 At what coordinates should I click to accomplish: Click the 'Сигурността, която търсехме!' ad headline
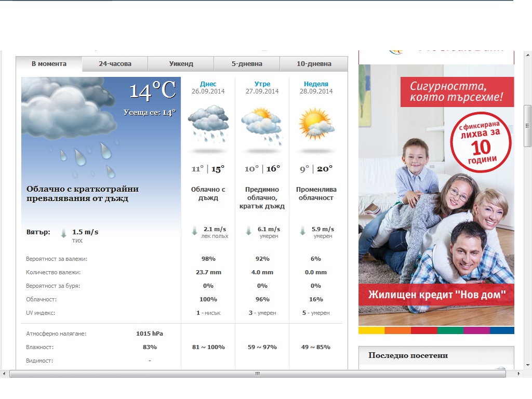457,92
